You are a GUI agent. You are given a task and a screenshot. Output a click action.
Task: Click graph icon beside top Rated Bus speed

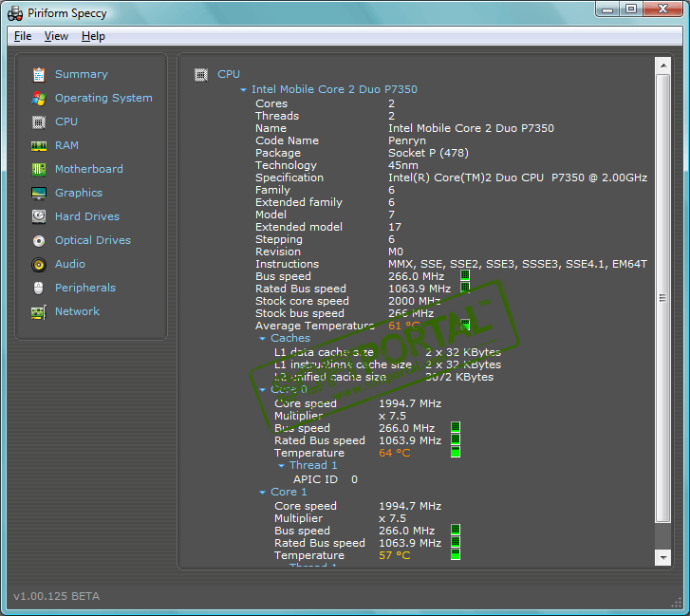tap(465, 288)
